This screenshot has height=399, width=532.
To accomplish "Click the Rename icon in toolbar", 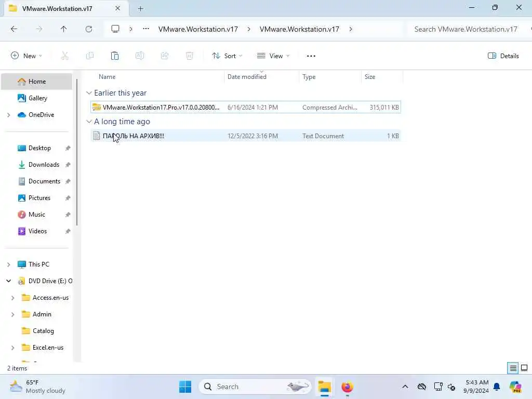I will (x=140, y=56).
